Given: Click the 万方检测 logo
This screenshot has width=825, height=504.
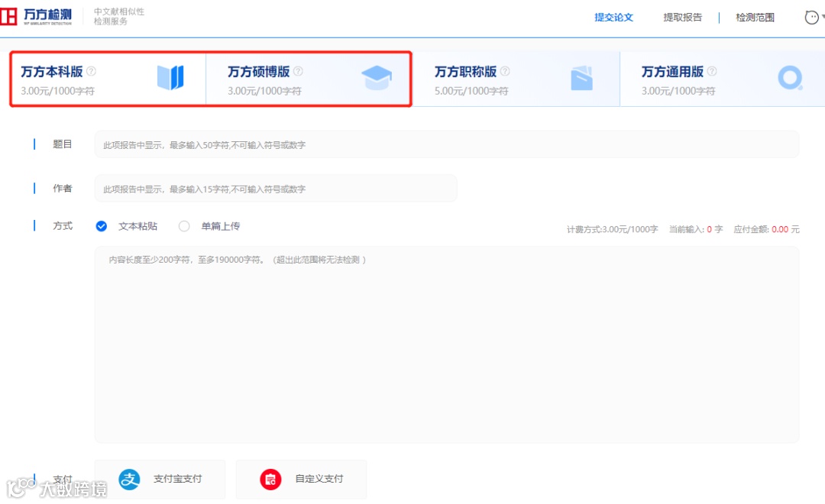Looking at the screenshot, I should (36, 16).
